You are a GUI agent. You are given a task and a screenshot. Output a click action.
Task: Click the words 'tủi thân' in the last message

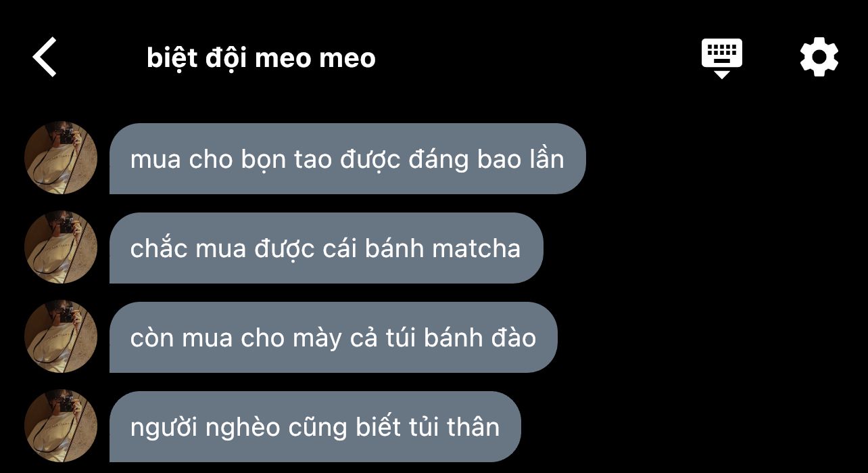pos(454,427)
